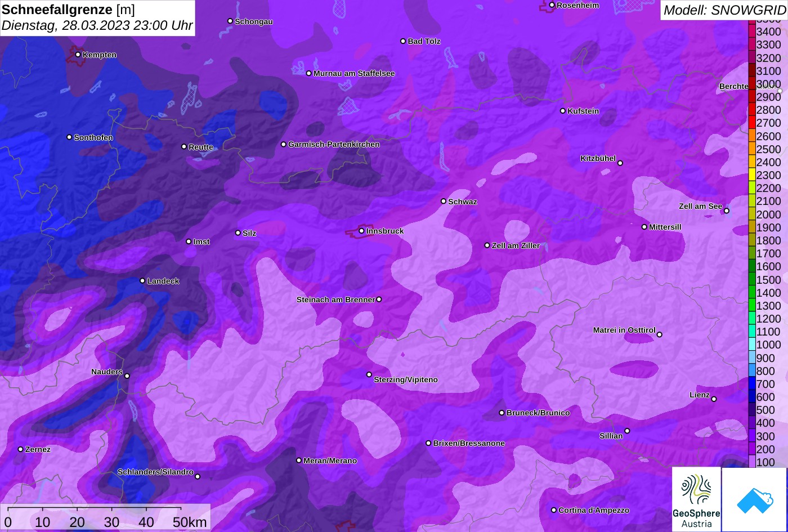
Task: Click the Brixen/Bressanone marker dot
Action: (x=428, y=443)
